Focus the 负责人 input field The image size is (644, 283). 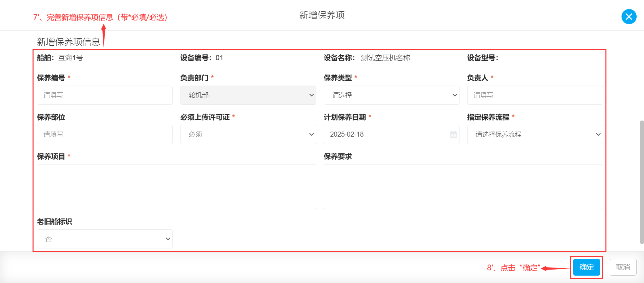click(x=535, y=95)
